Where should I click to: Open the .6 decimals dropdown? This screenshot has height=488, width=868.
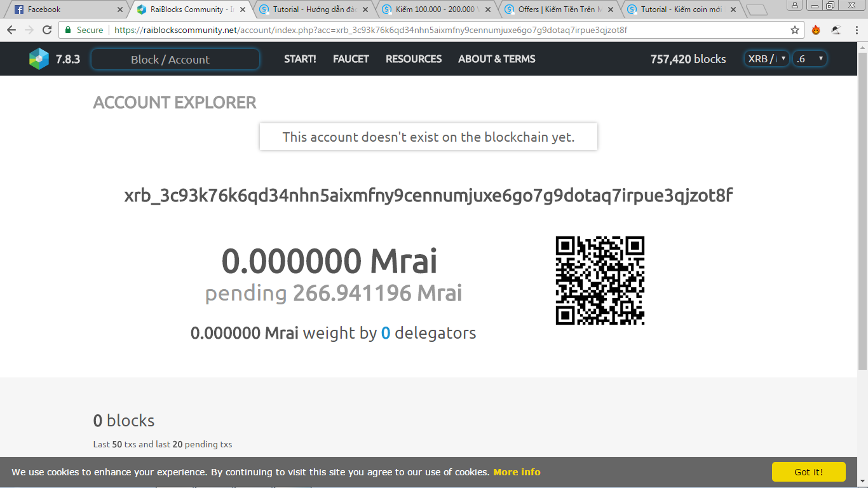point(810,59)
